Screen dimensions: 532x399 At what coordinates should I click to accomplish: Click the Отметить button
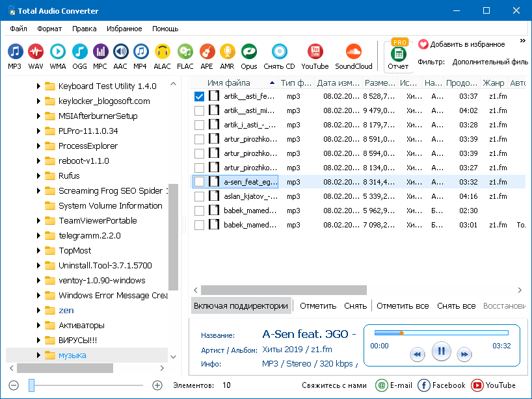pyautogui.click(x=318, y=306)
